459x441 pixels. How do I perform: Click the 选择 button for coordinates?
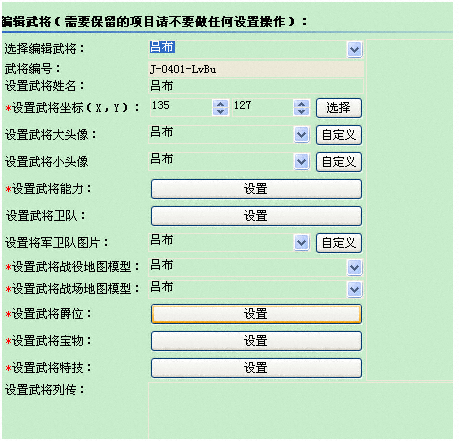click(x=339, y=108)
